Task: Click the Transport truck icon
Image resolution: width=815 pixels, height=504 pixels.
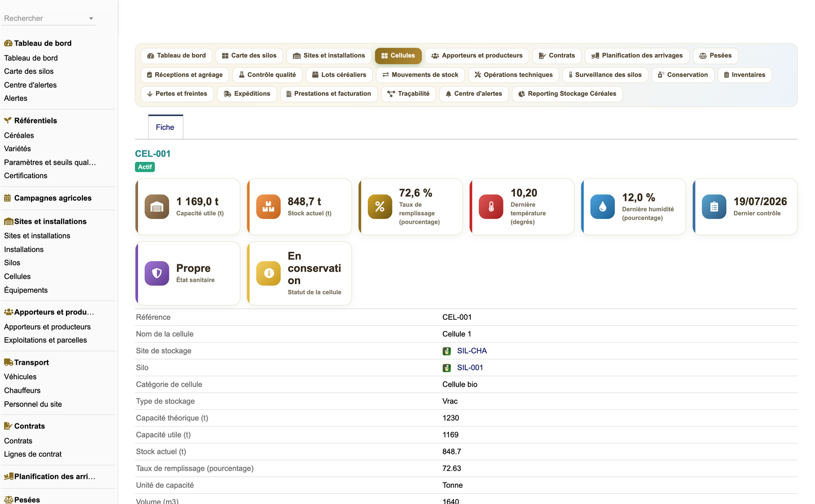Action: coord(8,362)
